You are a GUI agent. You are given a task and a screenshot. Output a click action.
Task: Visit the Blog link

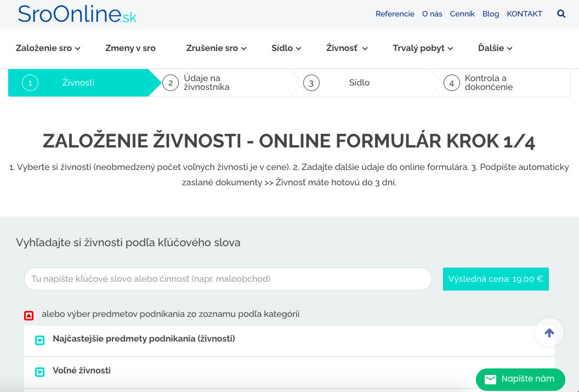pyautogui.click(x=490, y=14)
